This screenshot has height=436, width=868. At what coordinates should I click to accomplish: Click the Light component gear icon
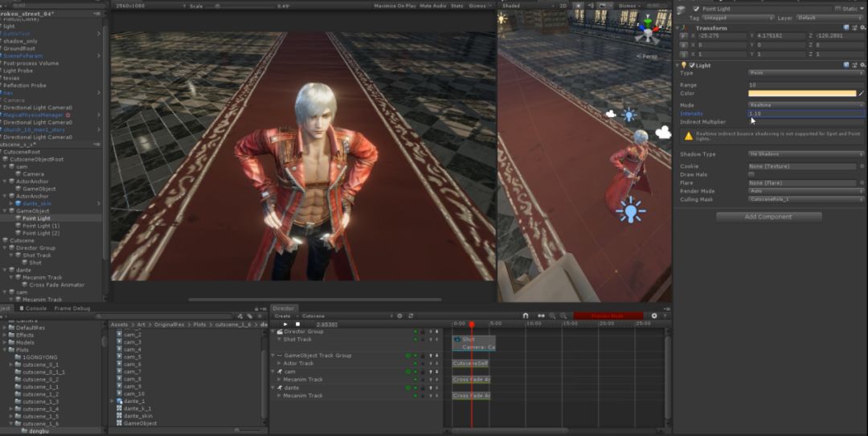(863, 65)
